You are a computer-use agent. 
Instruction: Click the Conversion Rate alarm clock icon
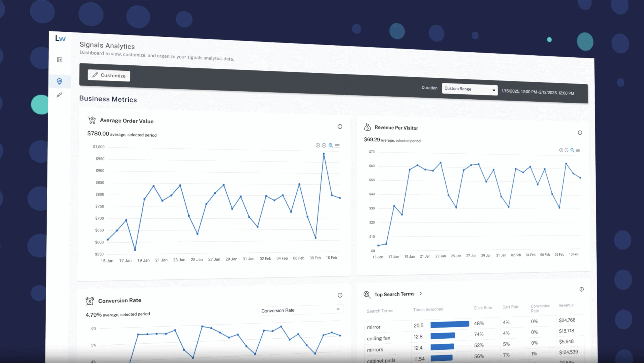(x=90, y=301)
